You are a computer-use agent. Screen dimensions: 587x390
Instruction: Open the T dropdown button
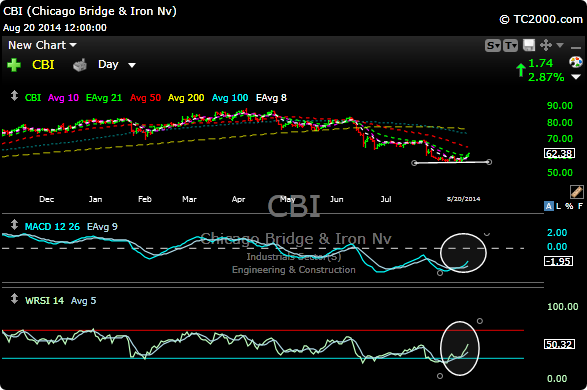pyautogui.click(x=510, y=46)
